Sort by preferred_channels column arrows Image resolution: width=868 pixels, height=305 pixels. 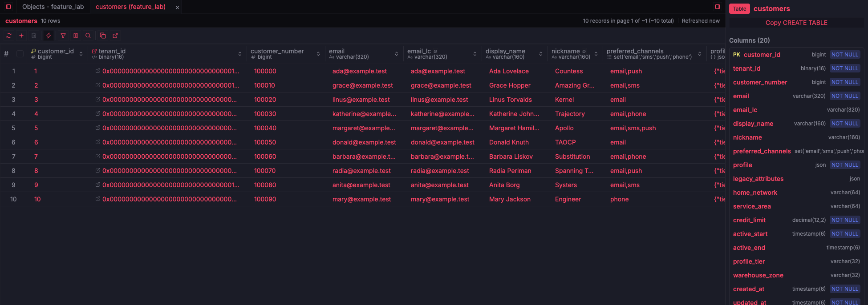point(700,54)
